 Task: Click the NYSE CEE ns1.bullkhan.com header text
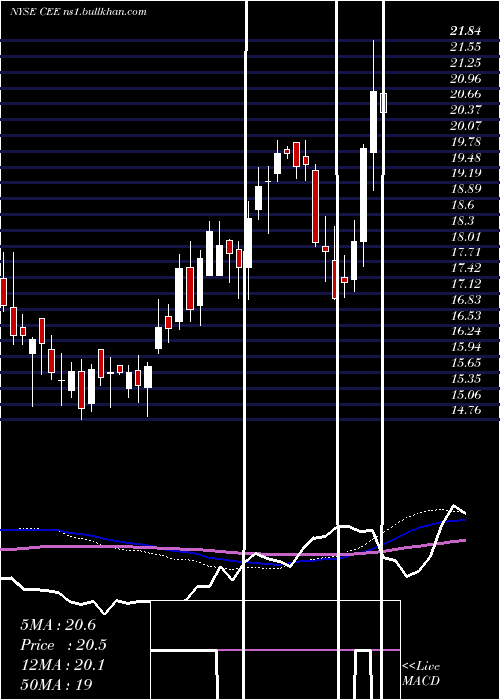(x=78, y=12)
